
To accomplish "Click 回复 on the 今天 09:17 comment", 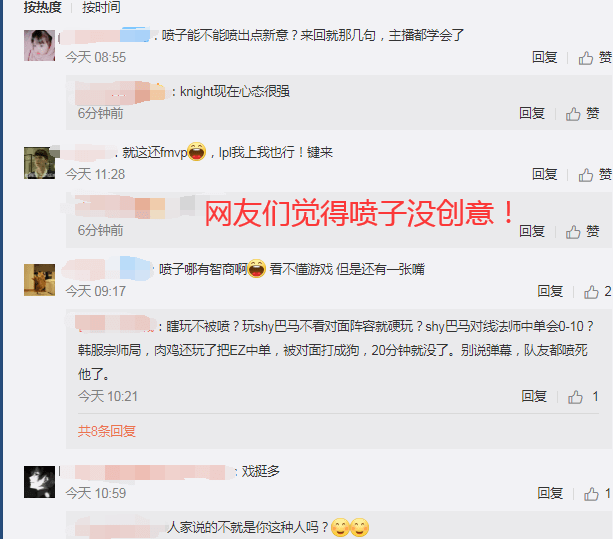I will (x=550, y=291).
